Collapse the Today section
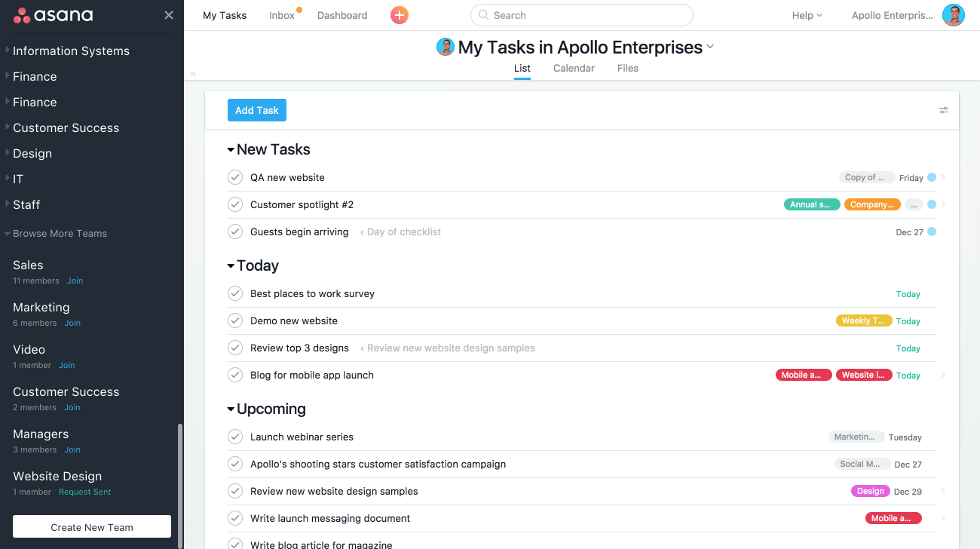The image size is (980, 549). click(231, 266)
